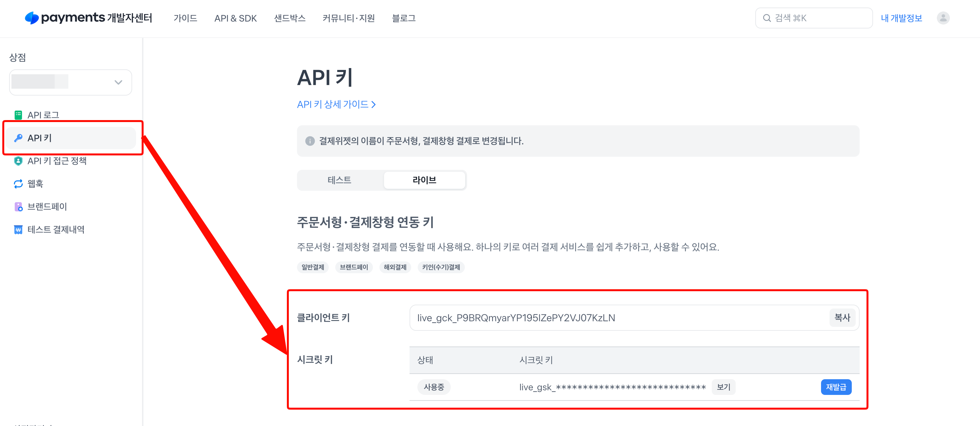Open the 커뮤니티·지원 menu

[348, 18]
